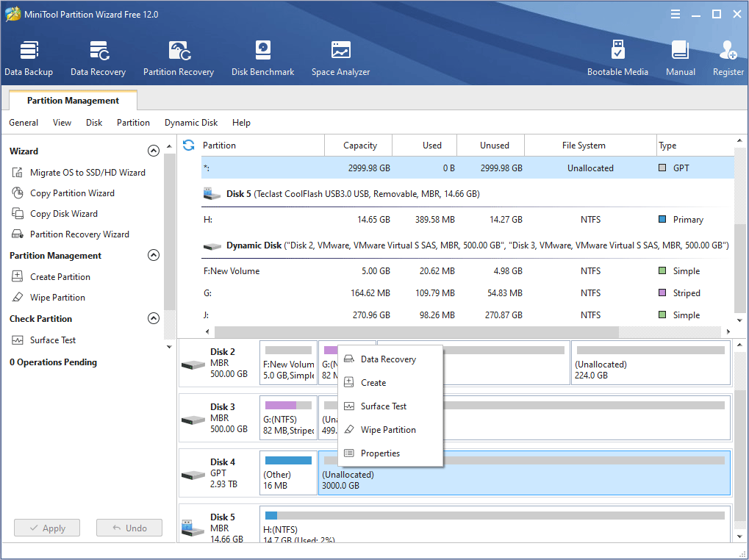
Task: Sort by the Capacity column header
Action: (358, 145)
